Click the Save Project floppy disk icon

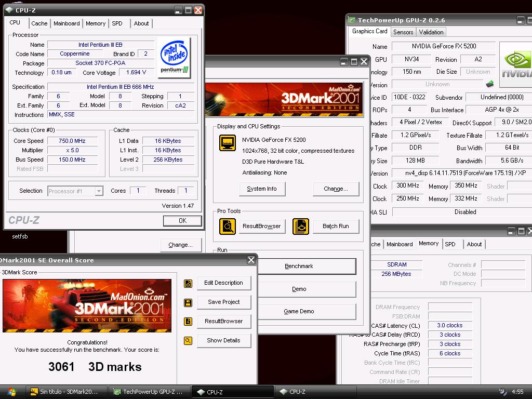(188, 303)
